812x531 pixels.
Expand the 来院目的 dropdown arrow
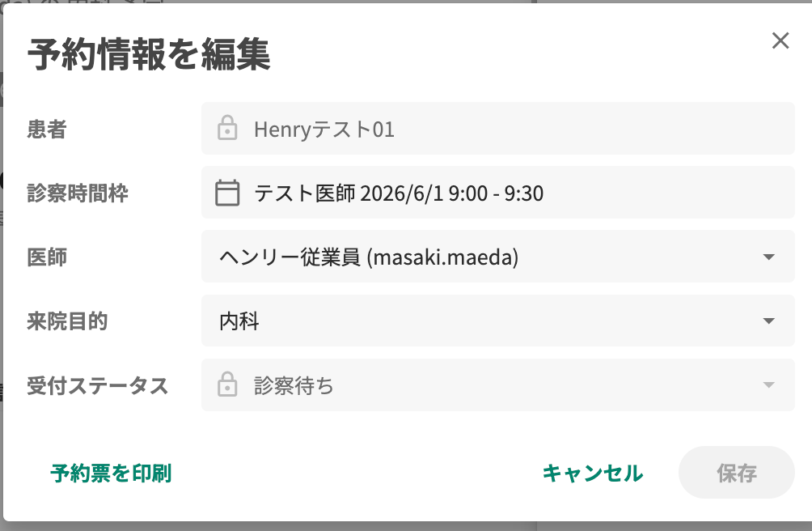[768, 321]
